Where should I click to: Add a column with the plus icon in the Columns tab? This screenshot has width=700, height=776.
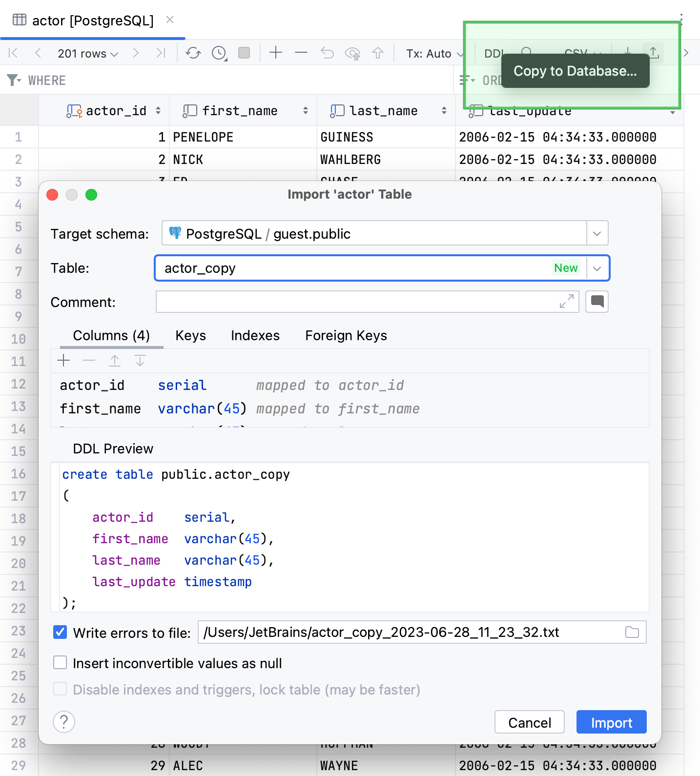[64, 361]
